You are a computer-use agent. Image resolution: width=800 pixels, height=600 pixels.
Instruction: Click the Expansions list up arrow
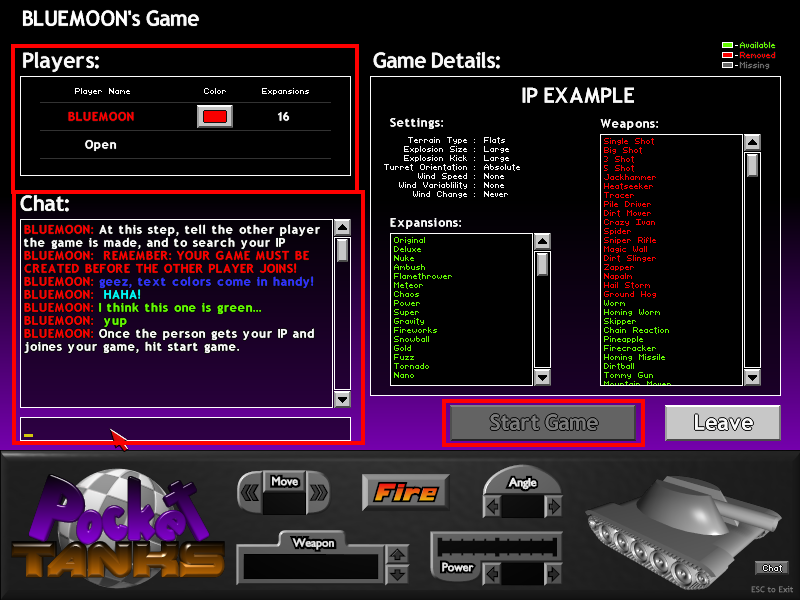coord(542,241)
